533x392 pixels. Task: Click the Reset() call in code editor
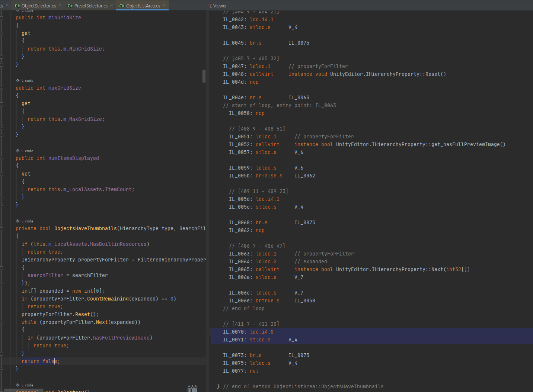tap(86, 314)
